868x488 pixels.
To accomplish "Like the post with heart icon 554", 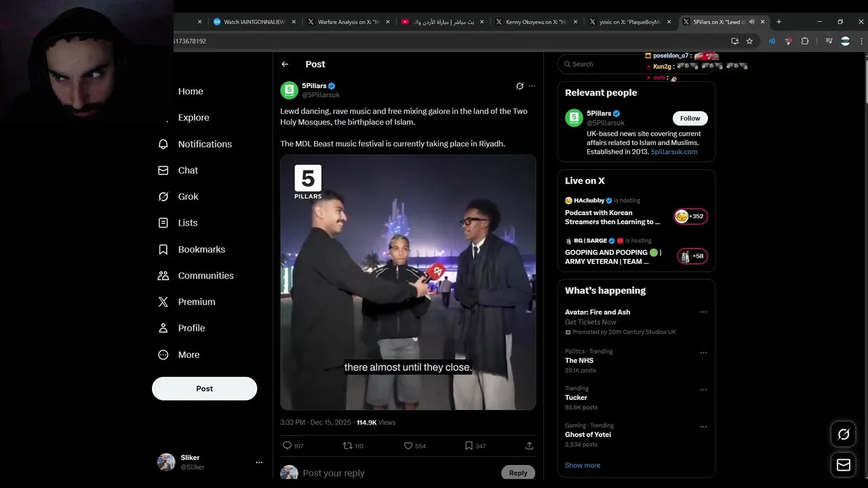I will point(408,445).
